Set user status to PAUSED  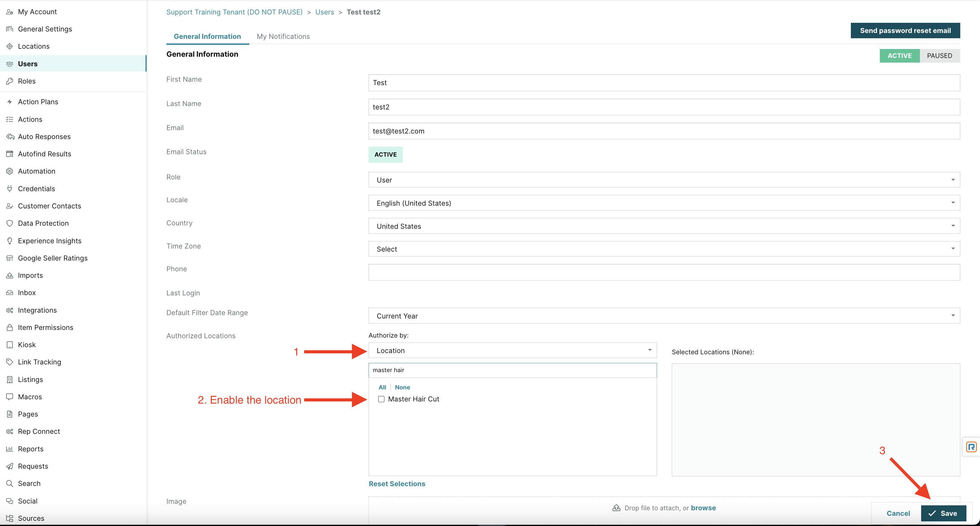click(x=939, y=56)
